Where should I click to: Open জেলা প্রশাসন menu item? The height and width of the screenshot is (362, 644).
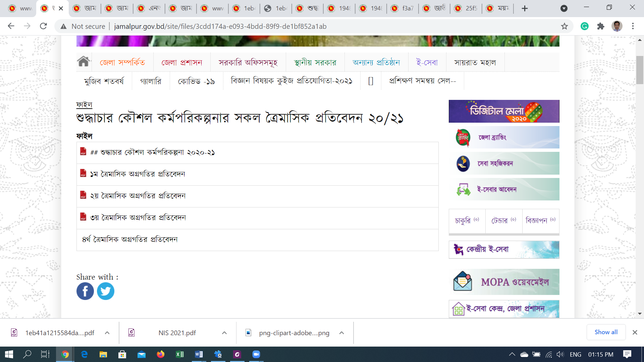click(x=182, y=63)
